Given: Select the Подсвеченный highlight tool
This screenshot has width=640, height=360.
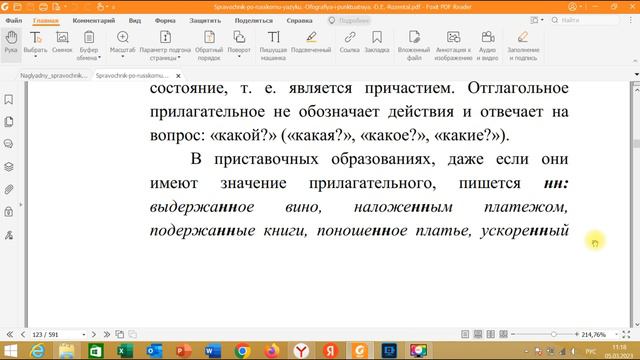Looking at the screenshot, I should point(311,42).
